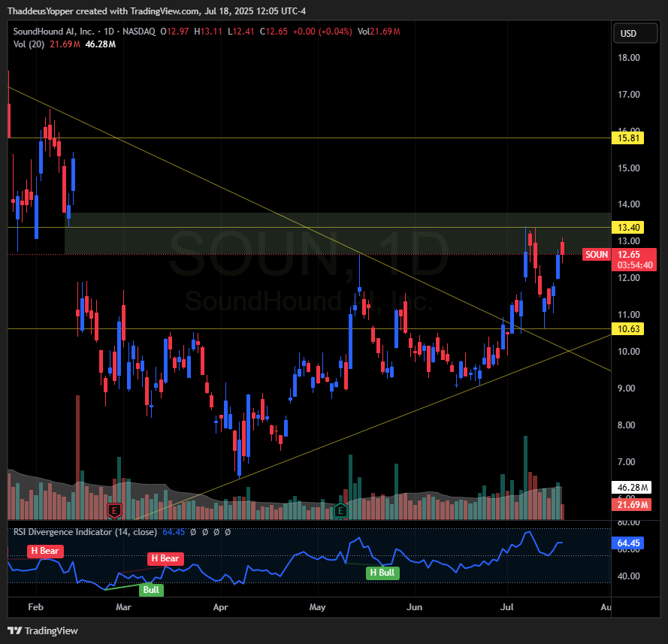The height and width of the screenshot is (644, 668).
Task: Click the O12.97 open value in the legend
Action: click(174, 32)
